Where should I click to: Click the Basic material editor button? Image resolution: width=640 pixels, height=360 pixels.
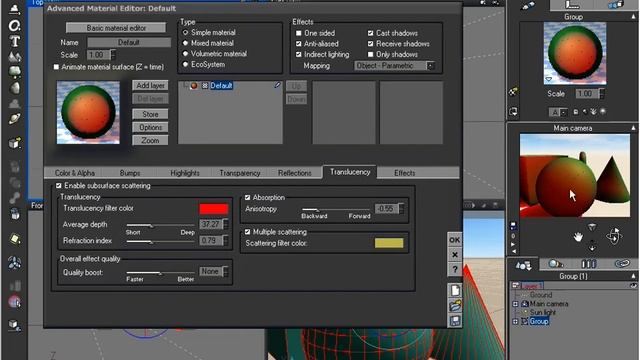pyautogui.click(x=116, y=28)
